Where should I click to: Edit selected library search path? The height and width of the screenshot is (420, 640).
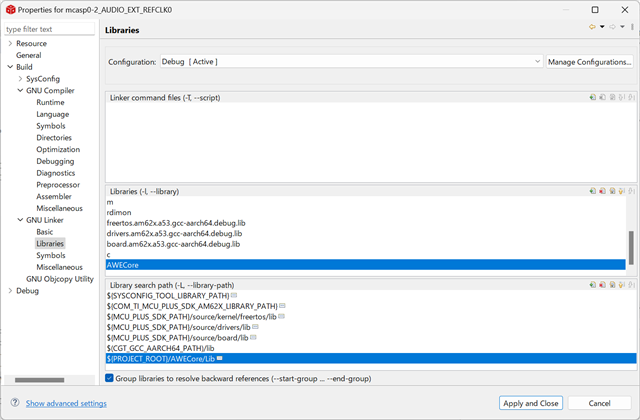point(612,284)
